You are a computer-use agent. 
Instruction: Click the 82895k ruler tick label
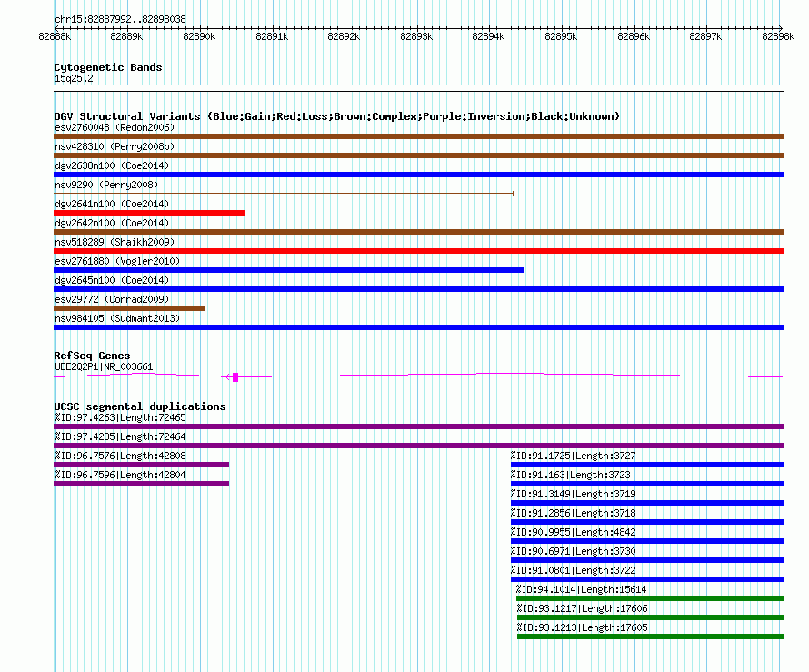tap(561, 36)
